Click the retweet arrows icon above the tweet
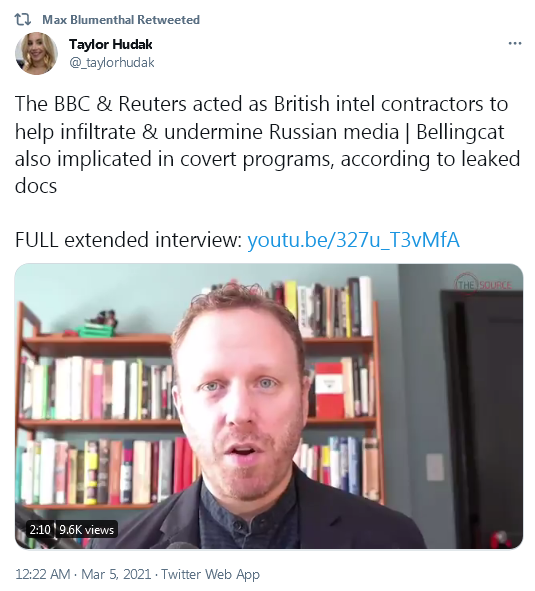Image resolution: width=535 pixels, height=591 pixels. [x=23, y=19]
